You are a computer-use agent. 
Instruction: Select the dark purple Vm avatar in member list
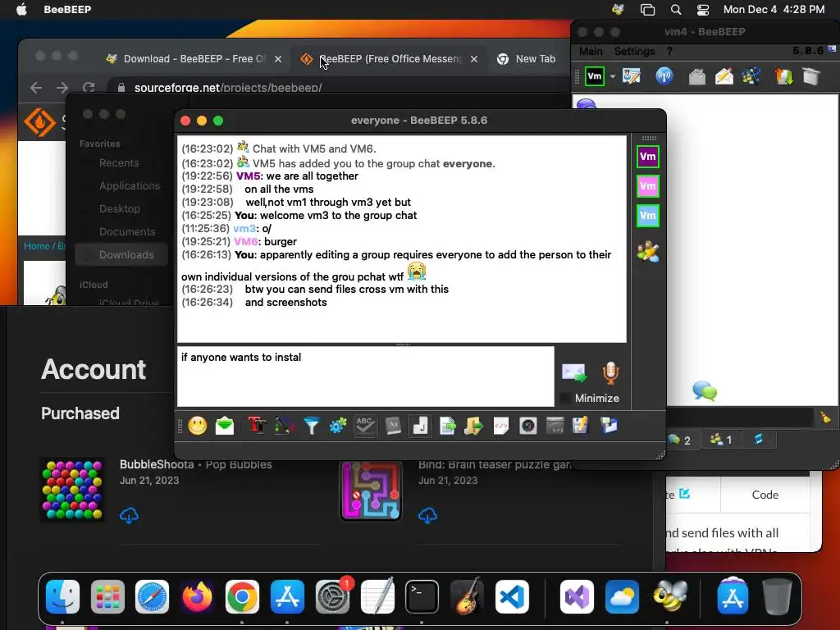[x=648, y=157]
